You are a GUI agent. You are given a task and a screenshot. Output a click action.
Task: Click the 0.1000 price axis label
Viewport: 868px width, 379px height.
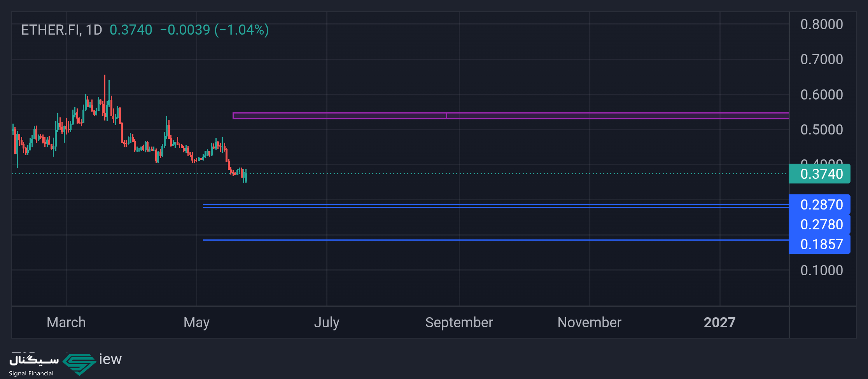click(x=821, y=271)
